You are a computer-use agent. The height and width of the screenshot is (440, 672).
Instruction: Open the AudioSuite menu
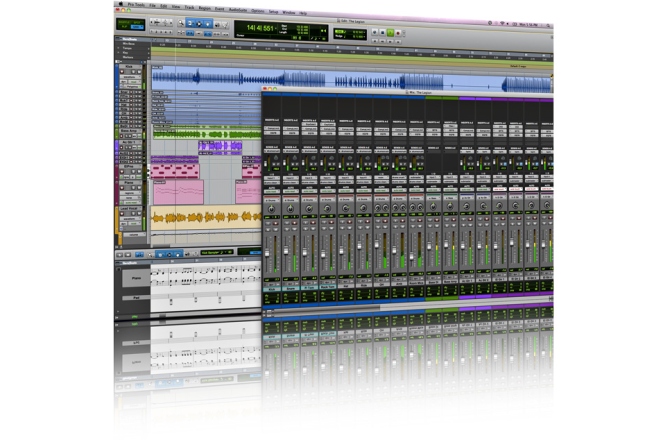tap(238, 10)
